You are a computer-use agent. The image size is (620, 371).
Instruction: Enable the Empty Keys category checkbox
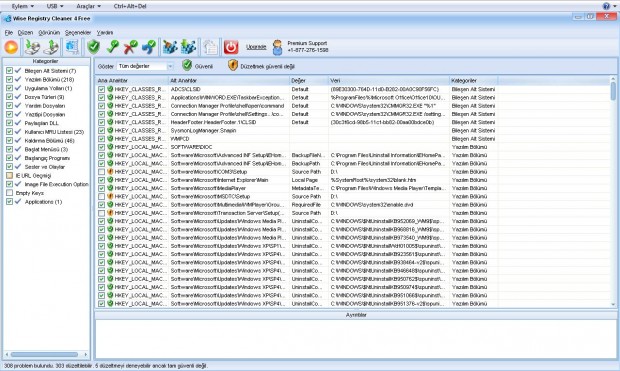pyautogui.click(x=9, y=193)
